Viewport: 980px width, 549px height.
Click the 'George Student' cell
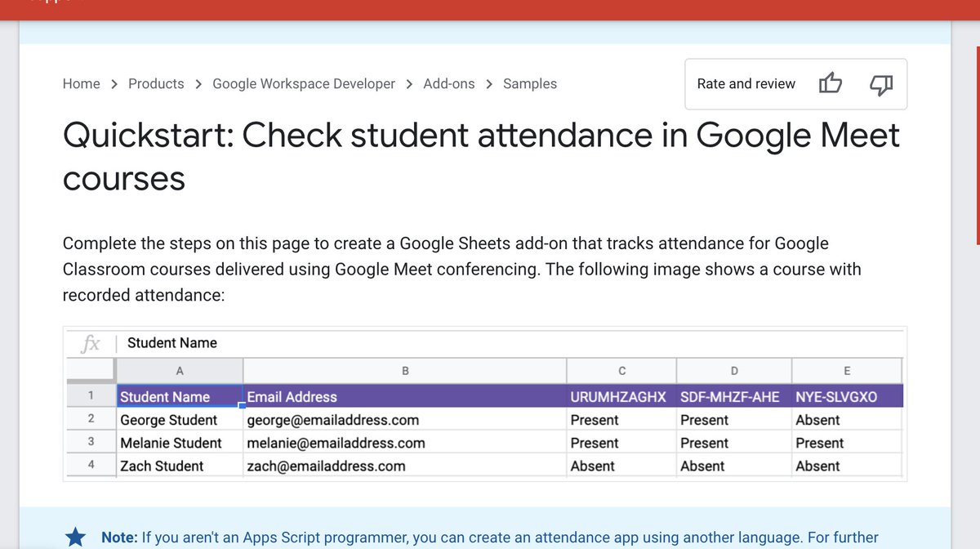click(x=180, y=419)
